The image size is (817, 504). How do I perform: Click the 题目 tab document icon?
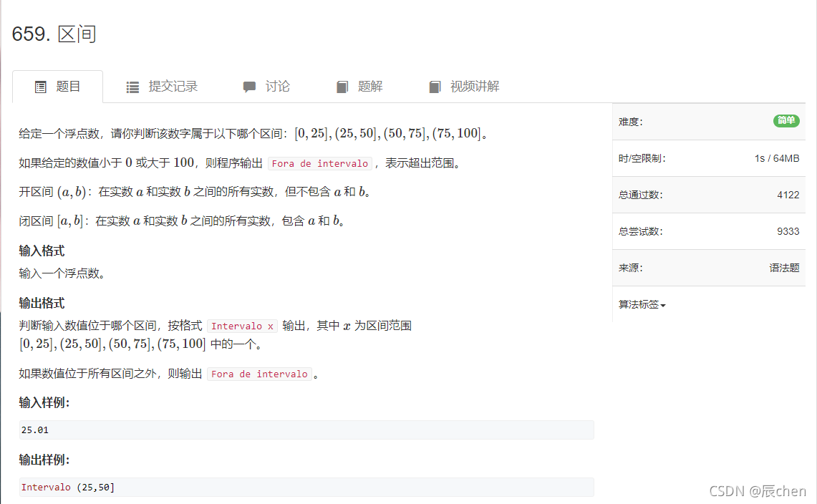(x=41, y=87)
